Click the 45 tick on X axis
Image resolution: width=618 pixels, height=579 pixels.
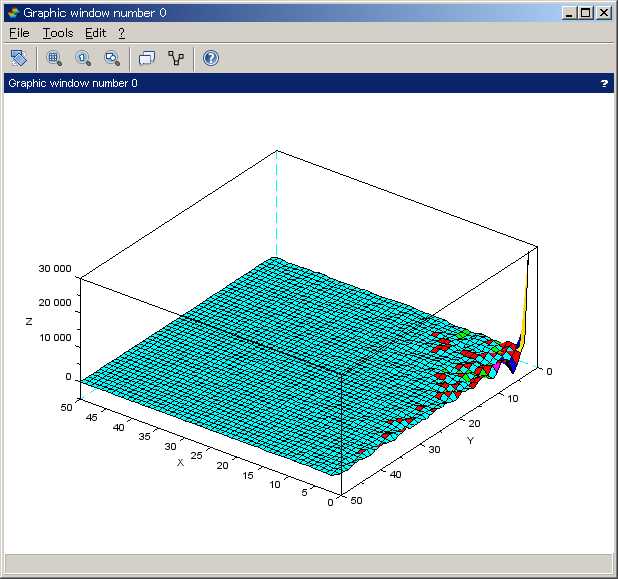click(x=91, y=417)
